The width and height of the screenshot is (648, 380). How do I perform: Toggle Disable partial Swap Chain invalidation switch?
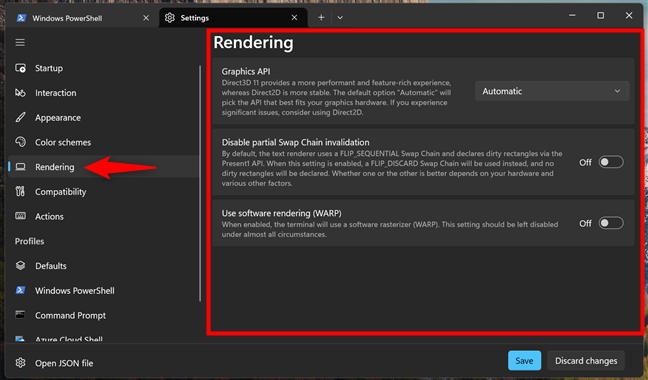(x=611, y=162)
